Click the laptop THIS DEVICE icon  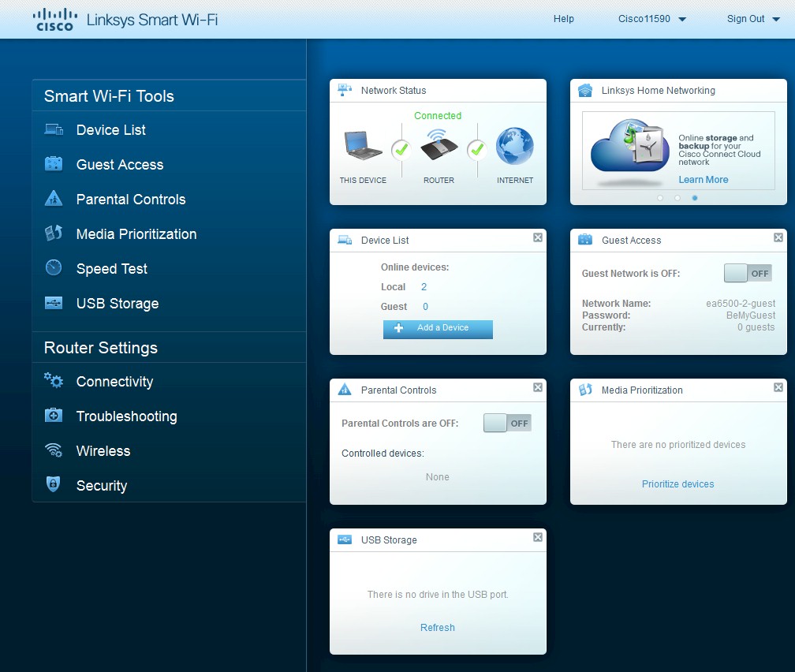coord(363,146)
